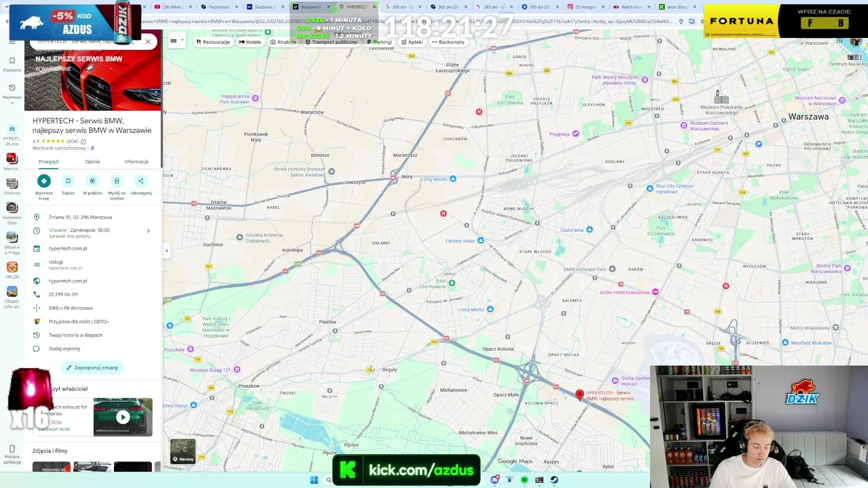The height and width of the screenshot is (488, 868).
Task: Switch to the Opinie tab
Action: pyautogui.click(x=92, y=162)
